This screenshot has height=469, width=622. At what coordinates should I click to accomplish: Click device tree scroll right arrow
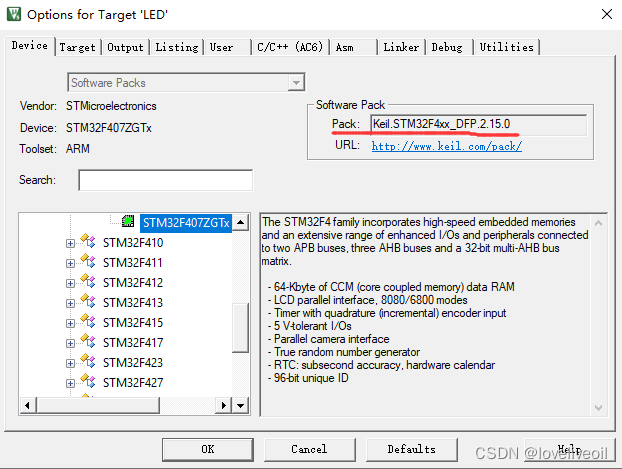pyautogui.click(x=223, y=406)
